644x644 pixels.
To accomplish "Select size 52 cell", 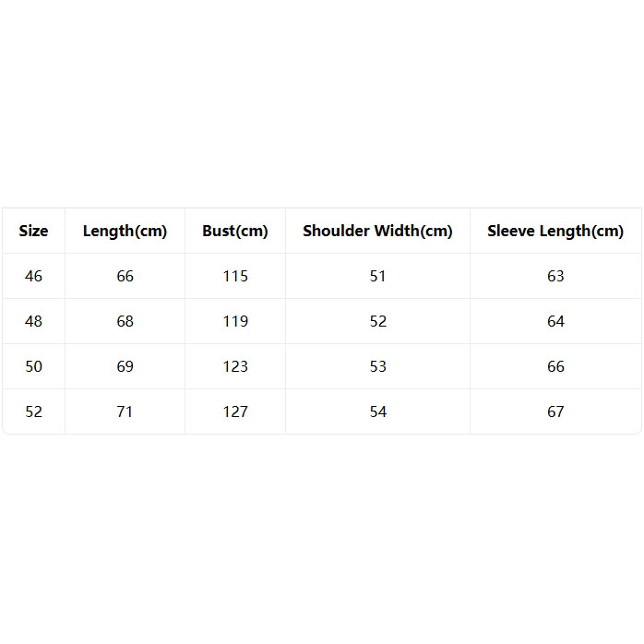I will coord(34,411).
